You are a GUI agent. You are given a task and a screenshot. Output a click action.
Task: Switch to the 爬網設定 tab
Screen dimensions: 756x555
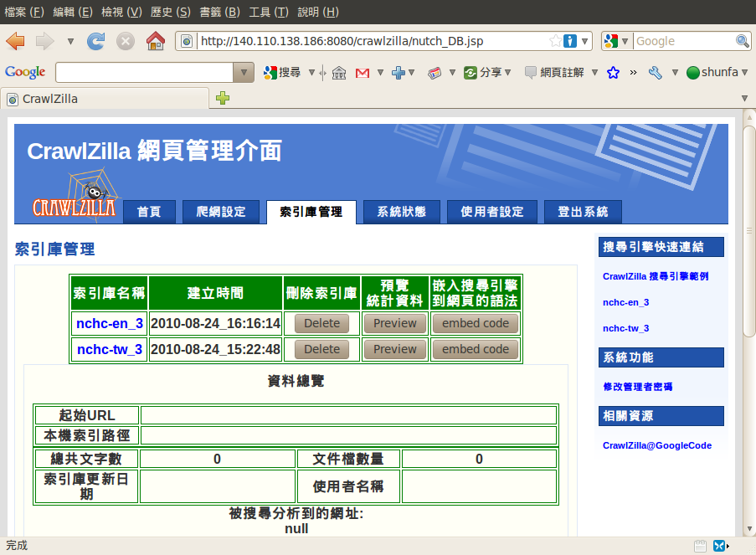click(x=221, y=212)
